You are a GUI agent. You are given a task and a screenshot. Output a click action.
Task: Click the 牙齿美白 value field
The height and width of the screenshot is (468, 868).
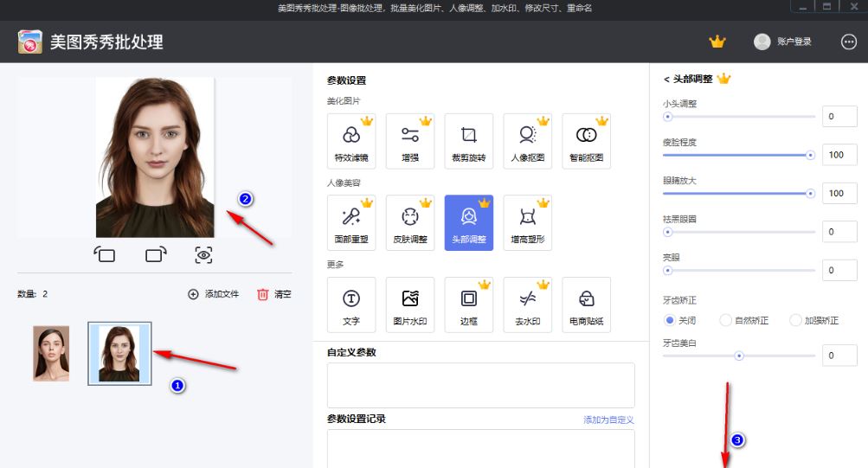pyautogui.click(x=839, y=356)
